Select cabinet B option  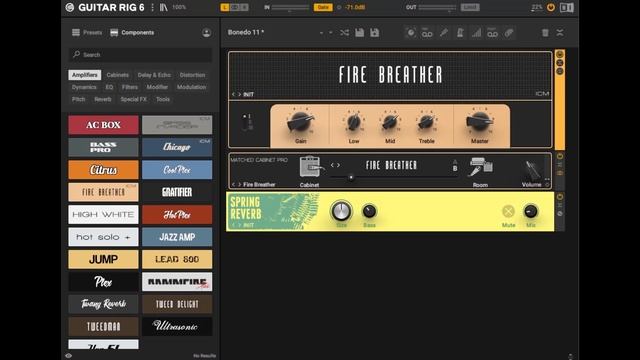coord(455,169)
